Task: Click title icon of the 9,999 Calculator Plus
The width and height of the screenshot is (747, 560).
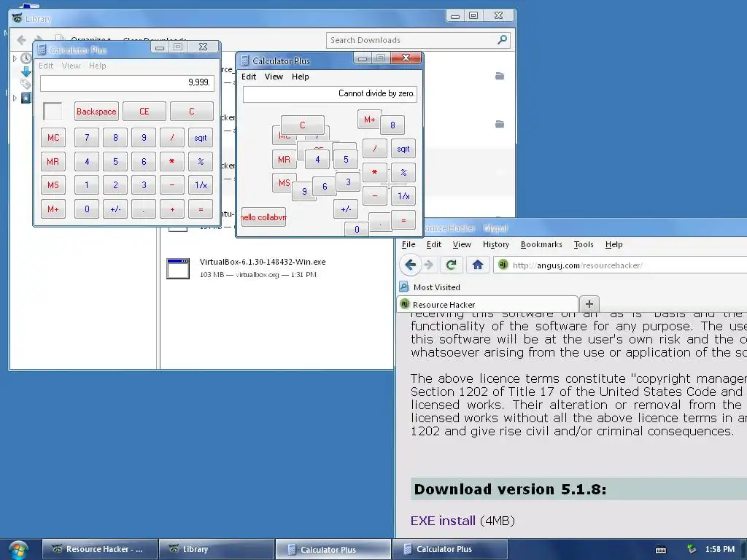Action: [x=42, y=50]
